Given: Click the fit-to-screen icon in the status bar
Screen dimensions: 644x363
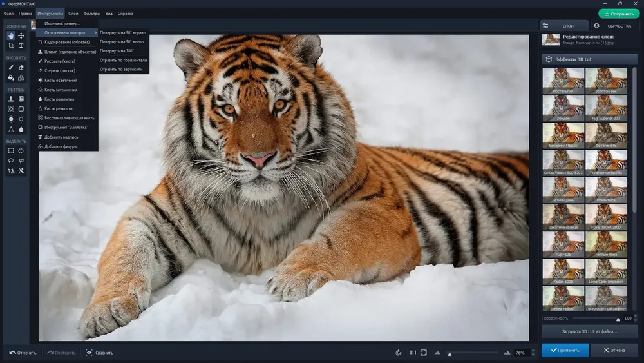Looking at the screenshot, I should 424,353.
